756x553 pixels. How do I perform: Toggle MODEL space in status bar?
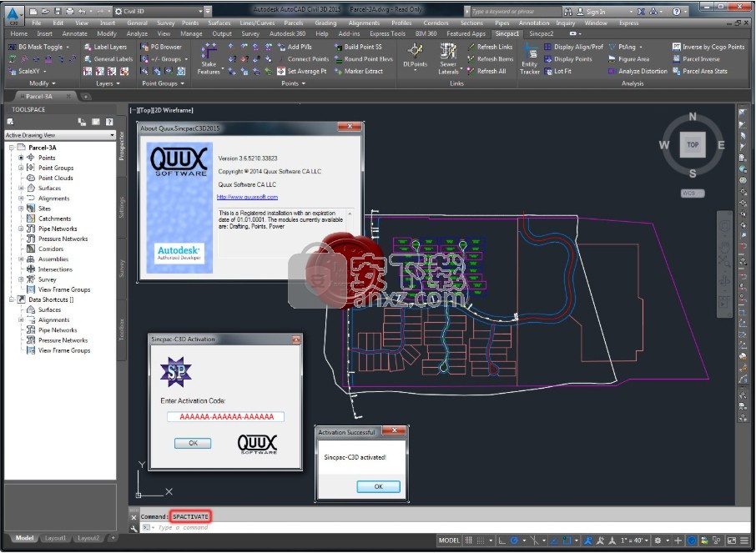449,540
